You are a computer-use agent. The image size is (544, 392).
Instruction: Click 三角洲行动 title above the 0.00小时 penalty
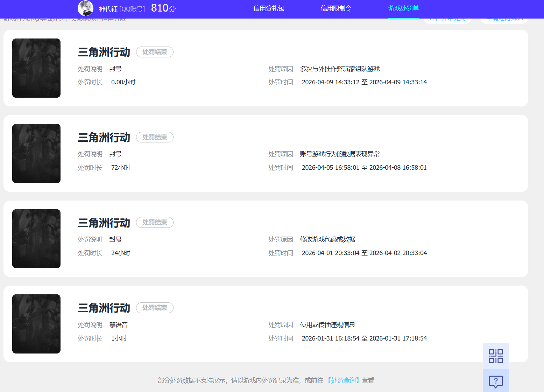point(104,52)
